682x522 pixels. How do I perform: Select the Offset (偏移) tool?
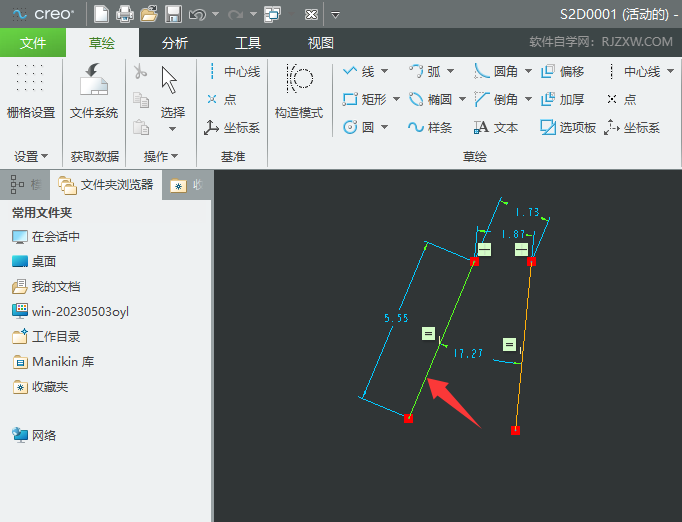point(562,71)
